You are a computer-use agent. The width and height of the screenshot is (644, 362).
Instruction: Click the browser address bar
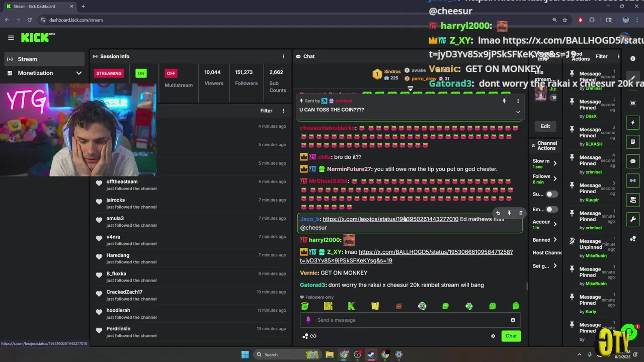(297, 20)
